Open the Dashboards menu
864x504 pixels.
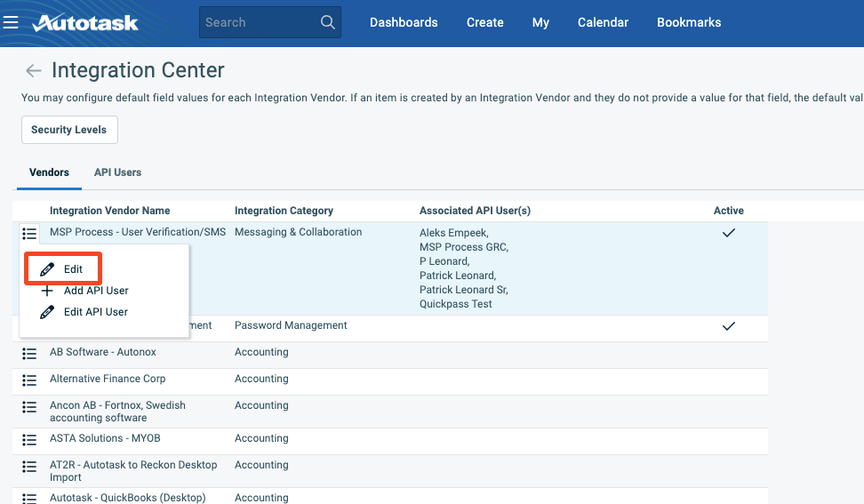404,22
